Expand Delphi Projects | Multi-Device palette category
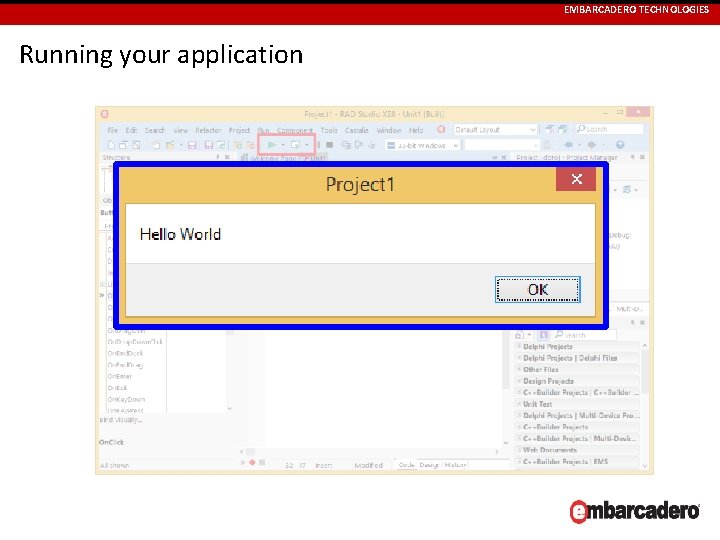The width and height of the screenshot is (720, 540). pyautogui.click(x=577, y=416)
